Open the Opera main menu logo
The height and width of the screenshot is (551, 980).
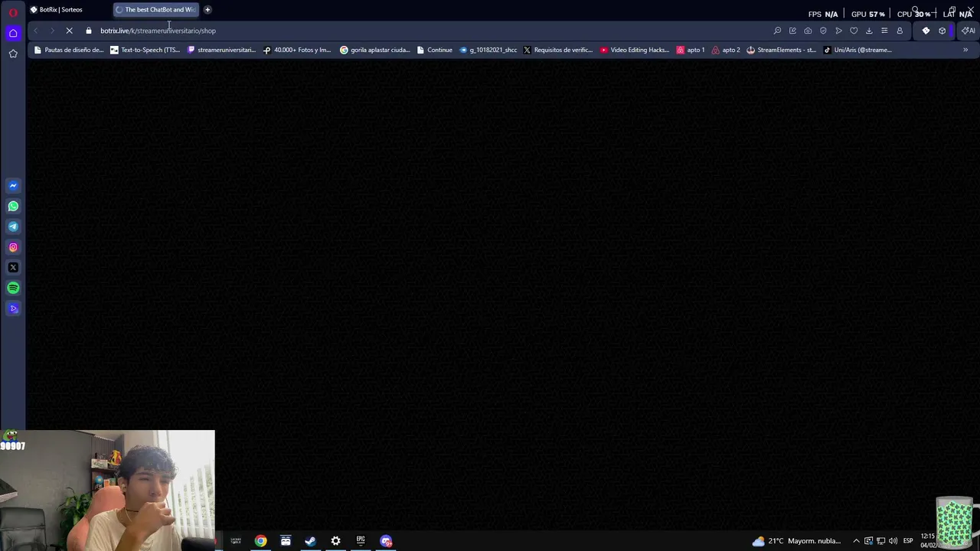13,11
